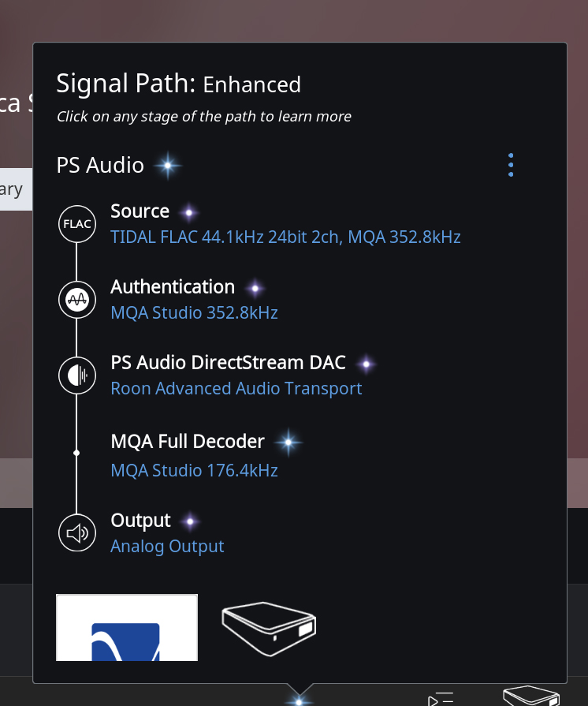
Task: Click the star beside MQA Full Decoder
Action: coord(288,443)
